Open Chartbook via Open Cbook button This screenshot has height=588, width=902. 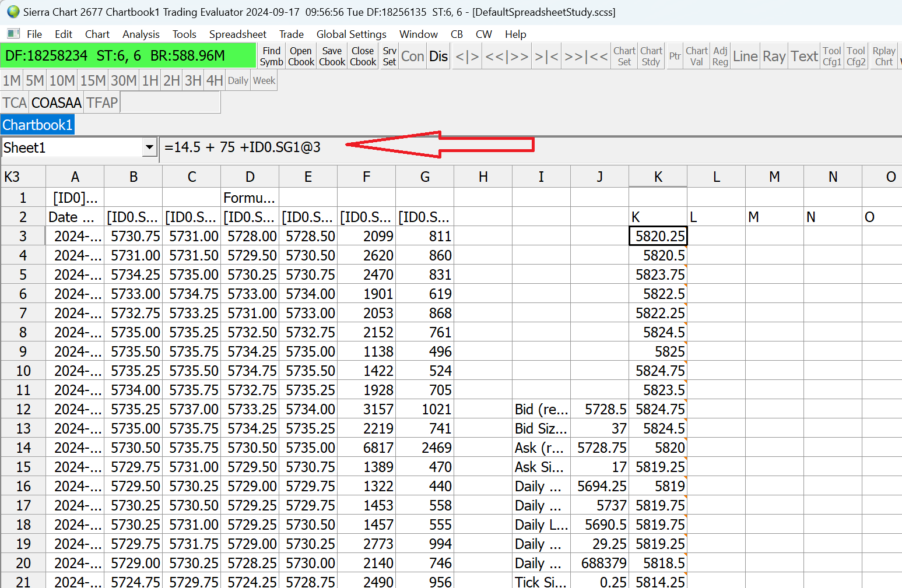[301, 56]
